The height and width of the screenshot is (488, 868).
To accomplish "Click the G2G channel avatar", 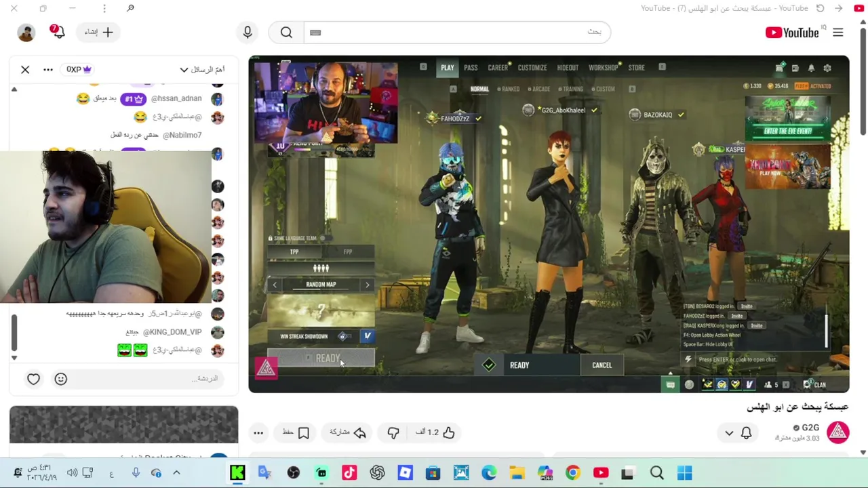I will point(838,432).
